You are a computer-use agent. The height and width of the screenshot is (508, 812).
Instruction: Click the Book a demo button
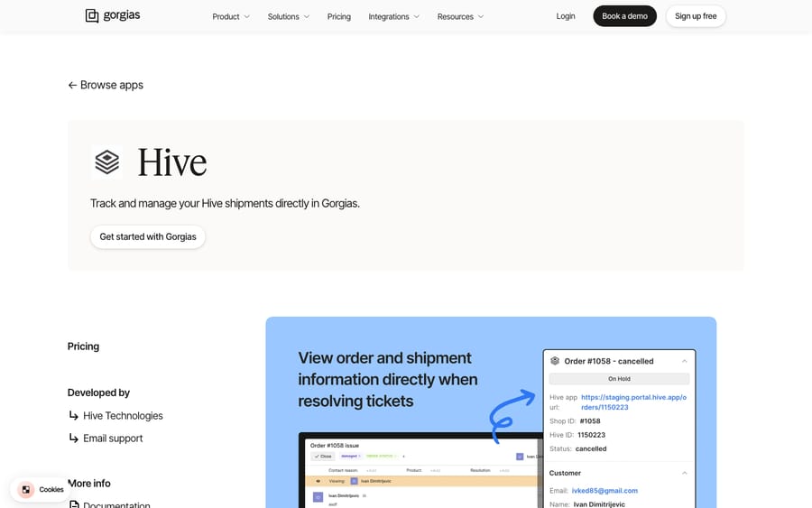coord(624,16)
